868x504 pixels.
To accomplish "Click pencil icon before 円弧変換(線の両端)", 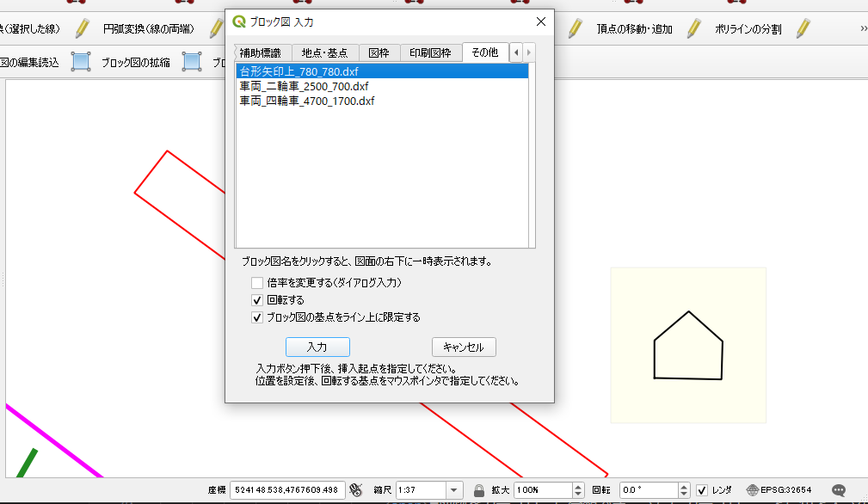I will point(82,28).
